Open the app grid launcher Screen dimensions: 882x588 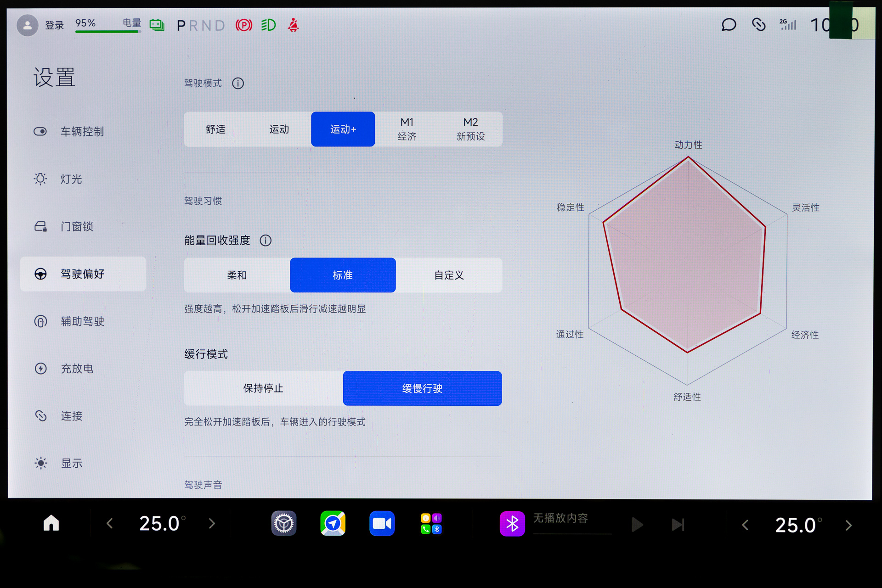coord(431,523)
